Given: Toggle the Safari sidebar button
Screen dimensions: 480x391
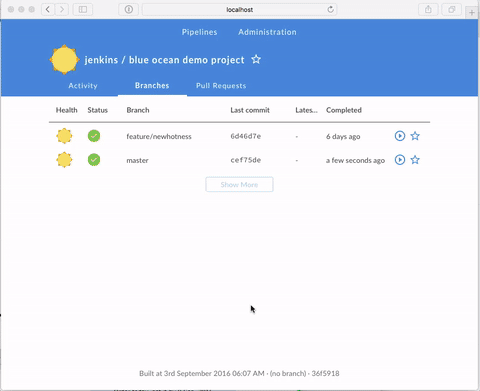Looking at the screenshot, I should coord(83,9).
